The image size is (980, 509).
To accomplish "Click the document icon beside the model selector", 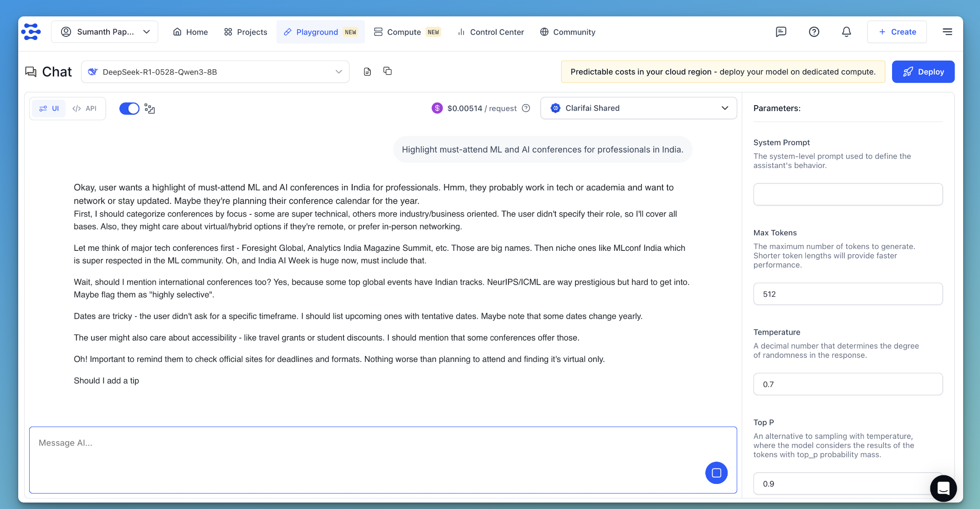I will pyautogui.click(x=367, y=71).
